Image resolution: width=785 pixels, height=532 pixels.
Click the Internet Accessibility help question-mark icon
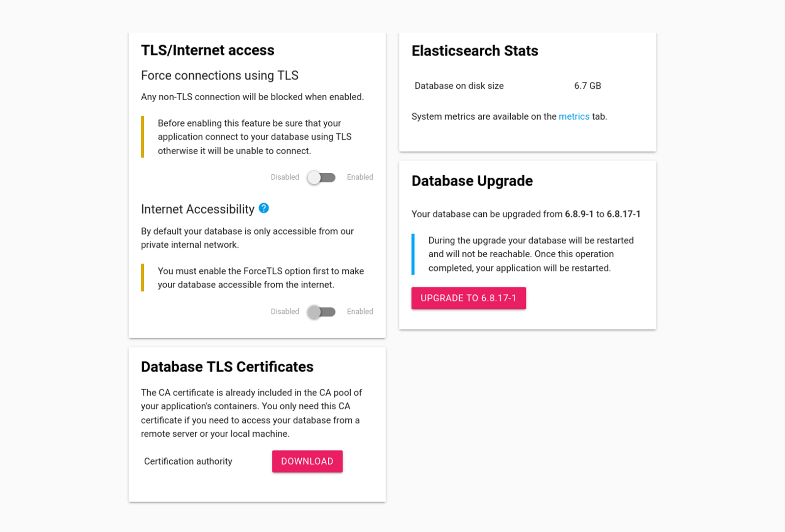point(263,208)
